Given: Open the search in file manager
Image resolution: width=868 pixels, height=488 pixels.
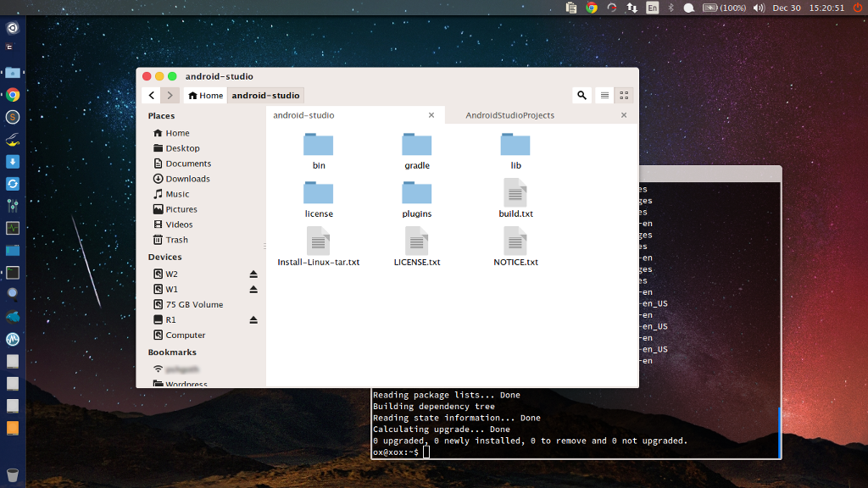Looking at the screenshot, I should [581, 95].
